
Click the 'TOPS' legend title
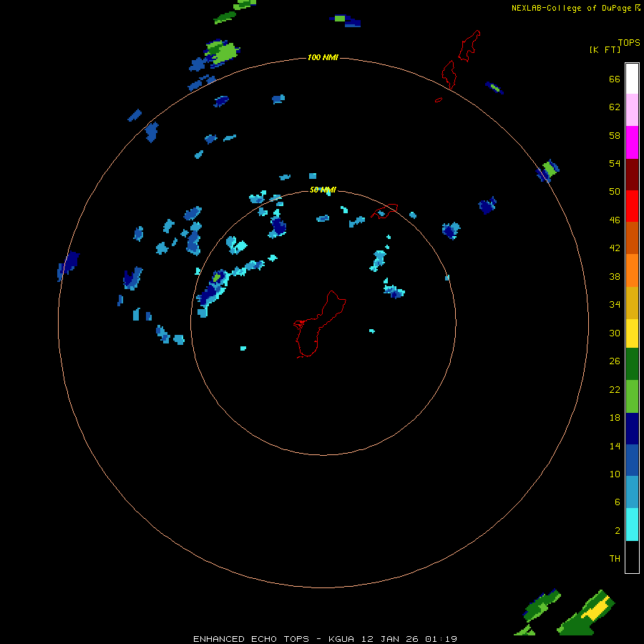click(x=629, y=43)
